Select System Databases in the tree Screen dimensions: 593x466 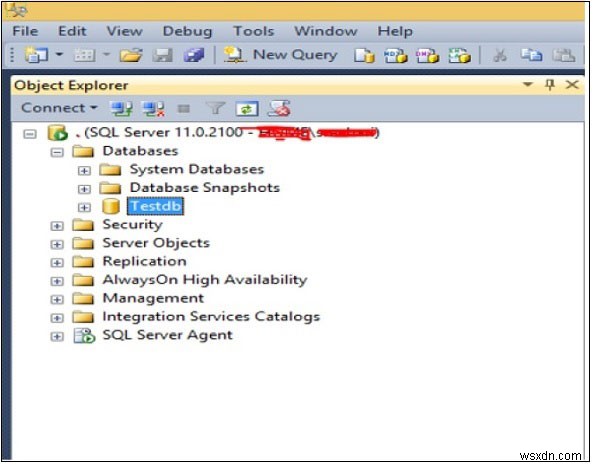point(197,169)
